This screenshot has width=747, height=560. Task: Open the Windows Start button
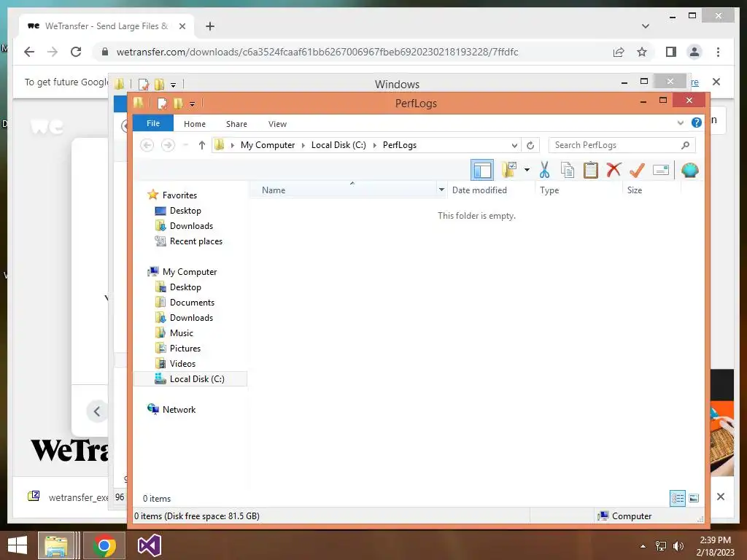pyautogui.click(x=18, y=545)
